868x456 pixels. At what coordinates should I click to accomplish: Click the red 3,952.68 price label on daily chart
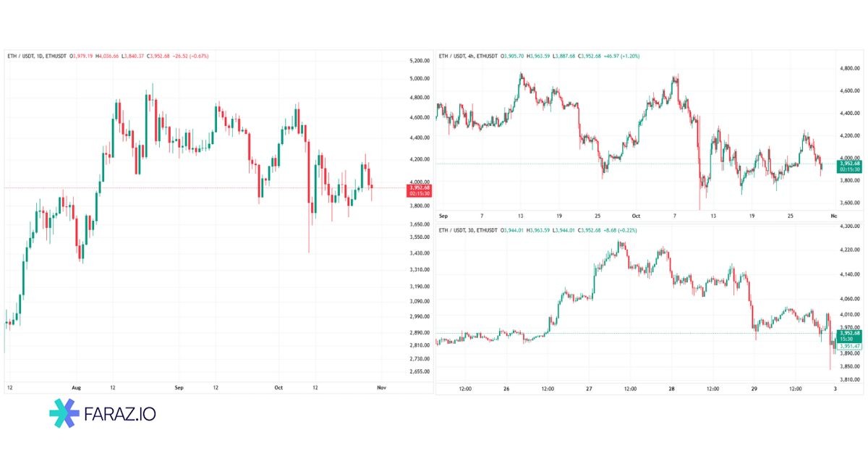[x=420, y=190]
